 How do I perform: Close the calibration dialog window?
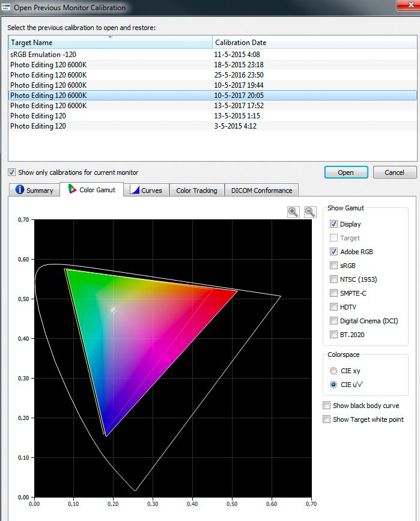pos(409,5)
